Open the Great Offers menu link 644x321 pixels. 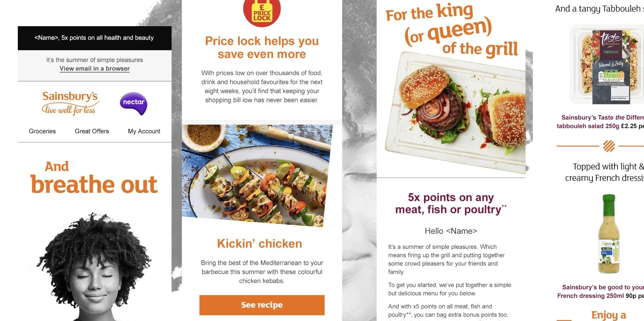point(92,131)
